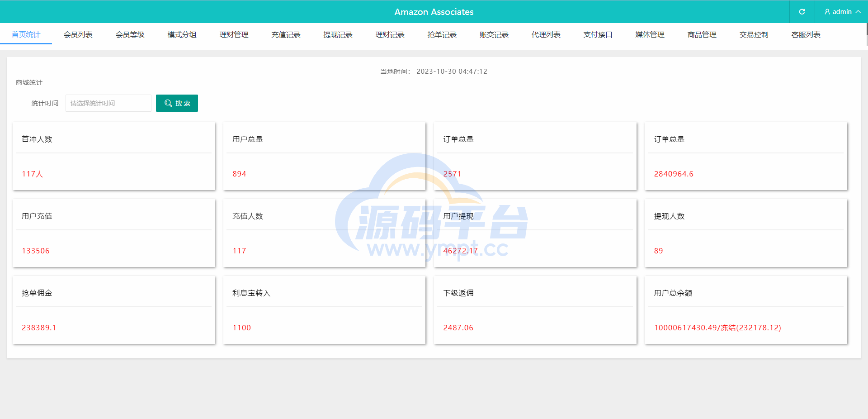The width and height of the screenshot is (868, 419).
Task: Click the 用户充值 value 133506
Action: coord(36,251)
